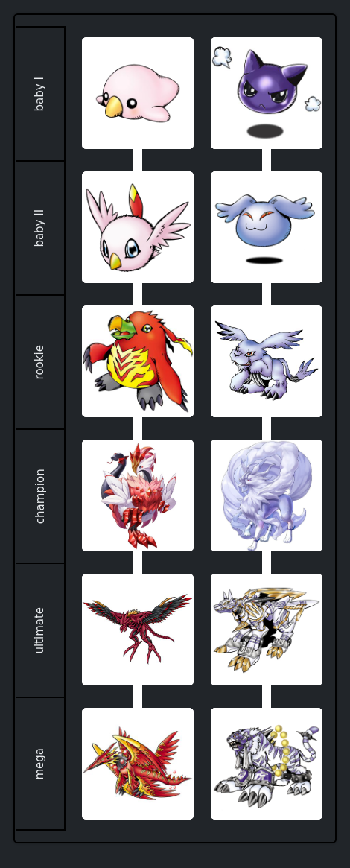Choose the armored white-gold ultimate beast

coord(267,630)
